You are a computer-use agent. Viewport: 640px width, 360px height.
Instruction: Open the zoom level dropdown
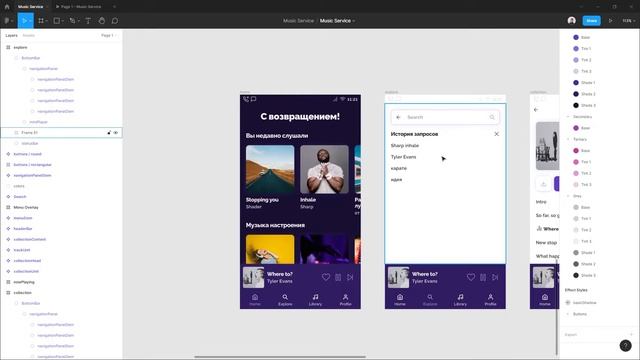628,20
